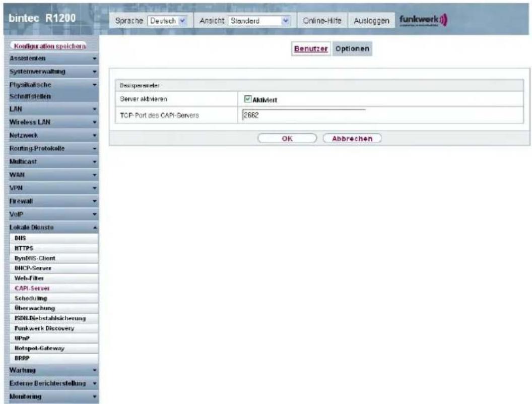Open the Sprache language dropdown
The image size is (532, 404).
(x=167, y=21)
